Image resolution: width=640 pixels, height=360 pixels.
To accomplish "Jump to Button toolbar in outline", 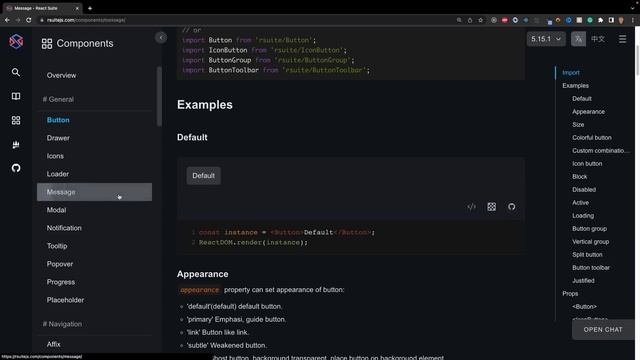I will tap(591, 268).
